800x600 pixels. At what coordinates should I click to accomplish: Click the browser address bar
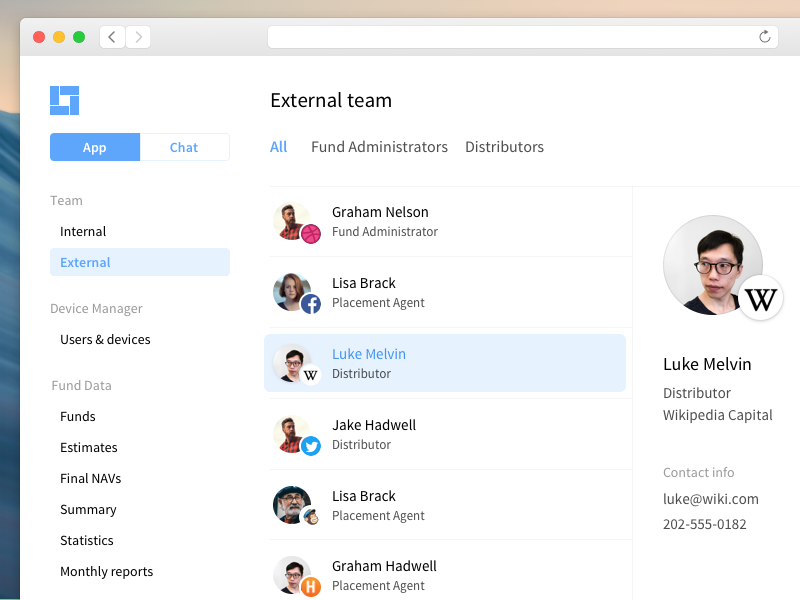tap(510, 37)
